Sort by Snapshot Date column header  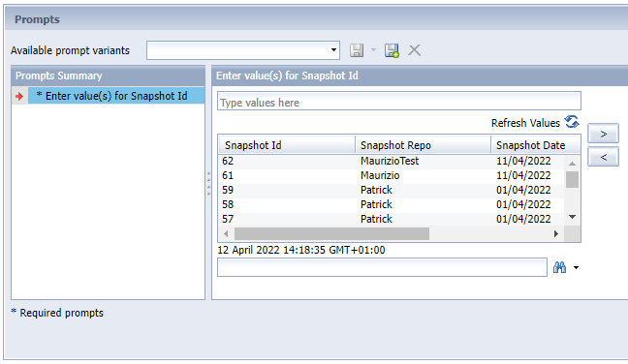pos(536,145)
